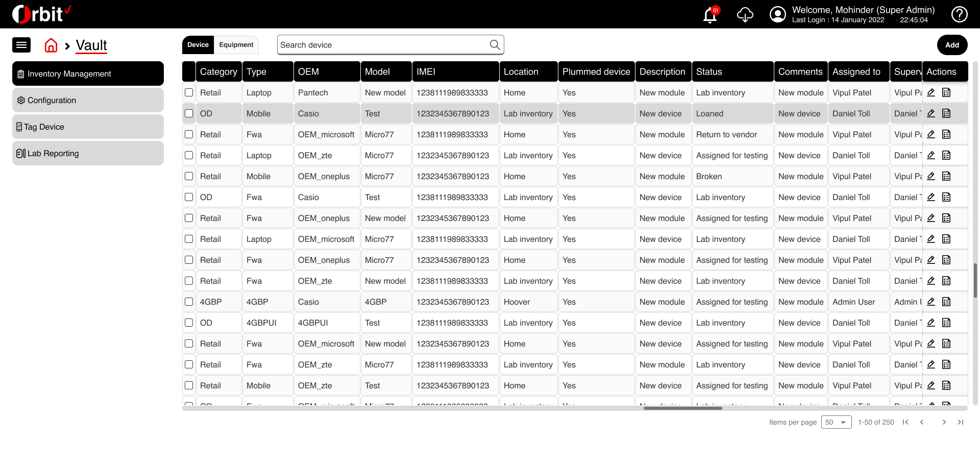Check the Pantech Laptop row checkbox

point(189,92)
